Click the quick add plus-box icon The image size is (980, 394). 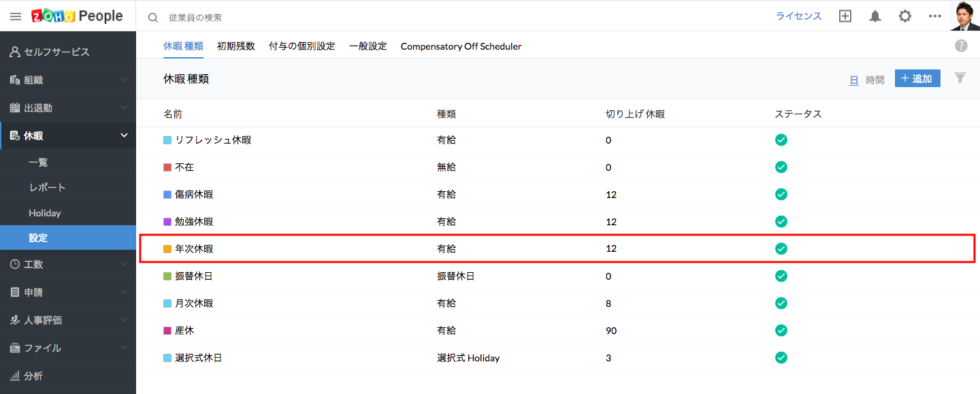(845, 16)
